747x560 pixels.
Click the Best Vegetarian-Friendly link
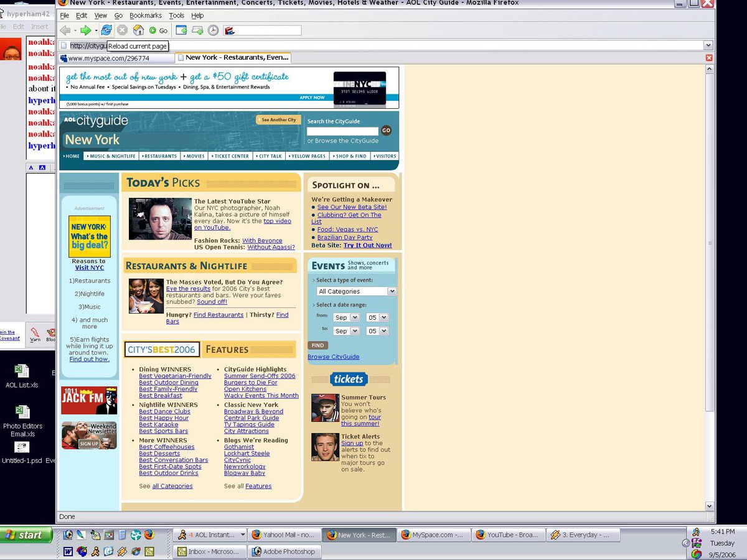175,376
